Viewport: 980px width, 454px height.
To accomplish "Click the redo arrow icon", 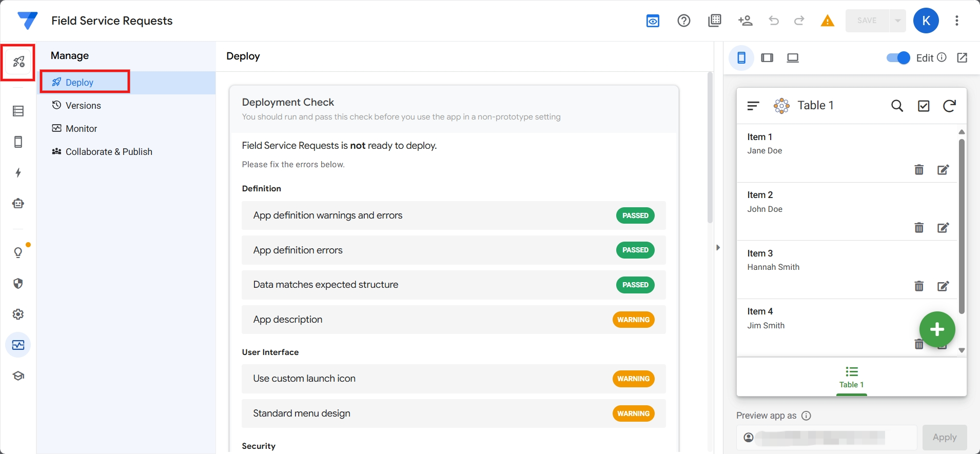I will click(x=799, y=21).
